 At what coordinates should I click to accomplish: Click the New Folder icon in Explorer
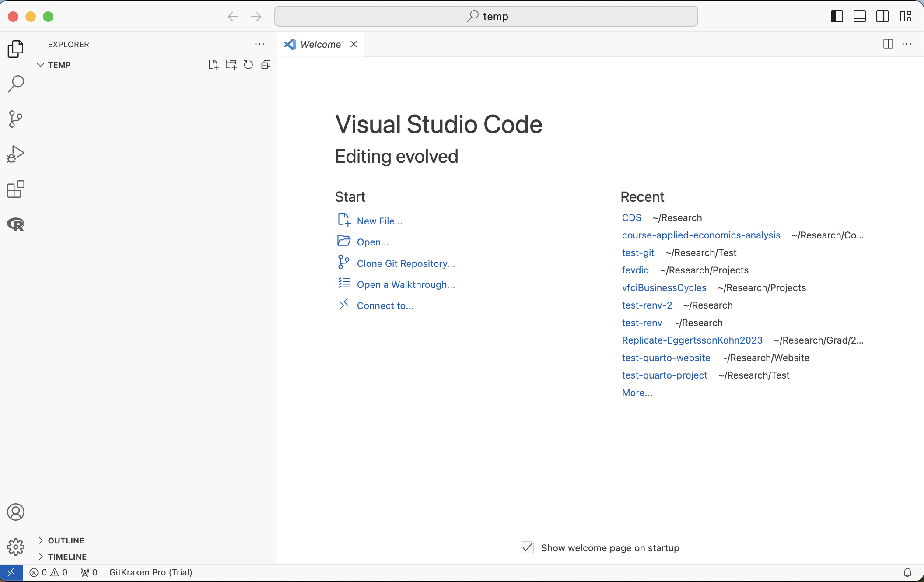(x=231, y=65)
